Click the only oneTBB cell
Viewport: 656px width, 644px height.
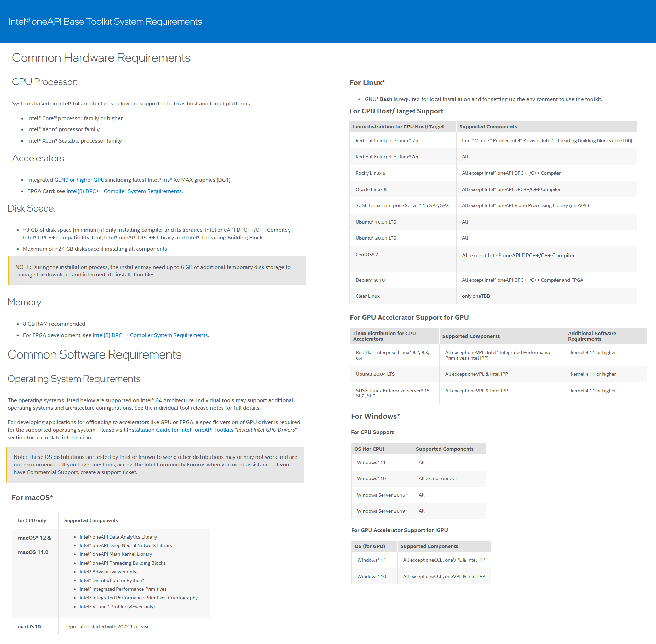547,296
